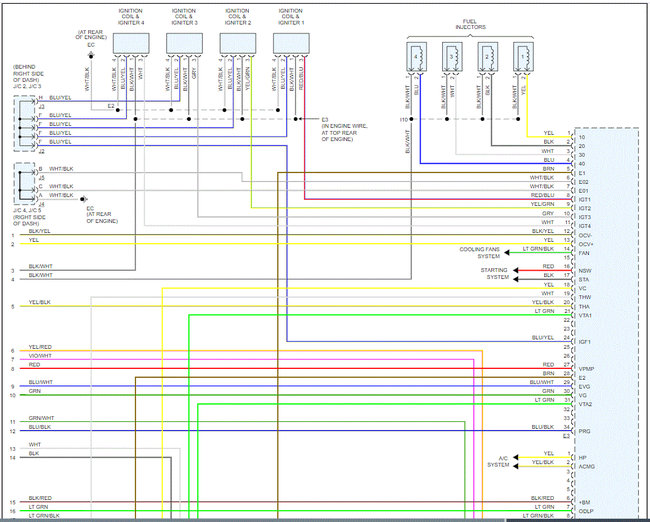Click the EVG terminal label
The width and height of the screenshot is (650, 522).
click(584, 386)
